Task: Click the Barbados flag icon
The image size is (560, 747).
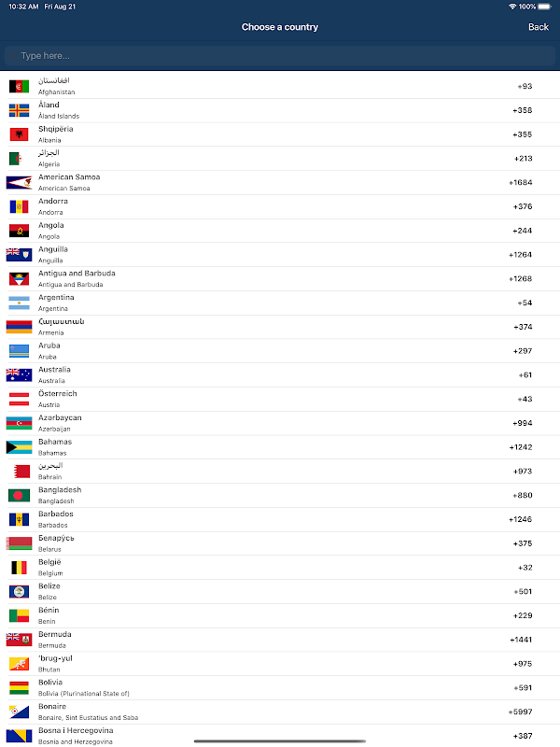Action: click(20, 520)
